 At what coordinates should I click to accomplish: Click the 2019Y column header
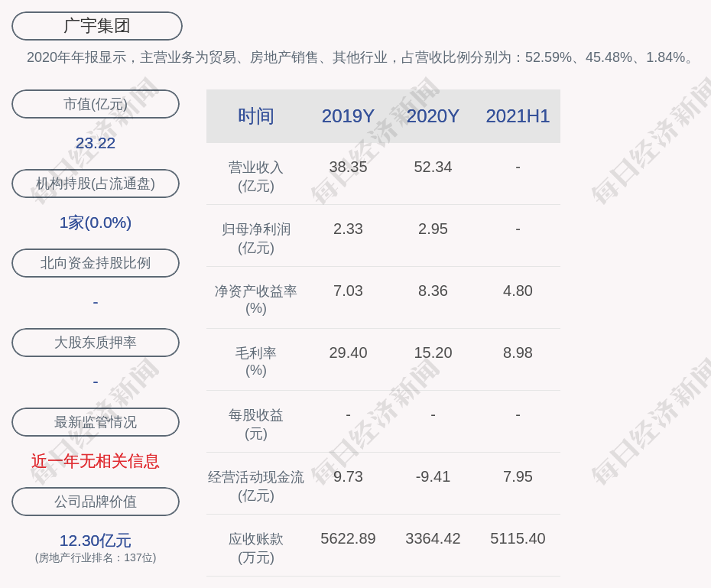click(348, 116)
